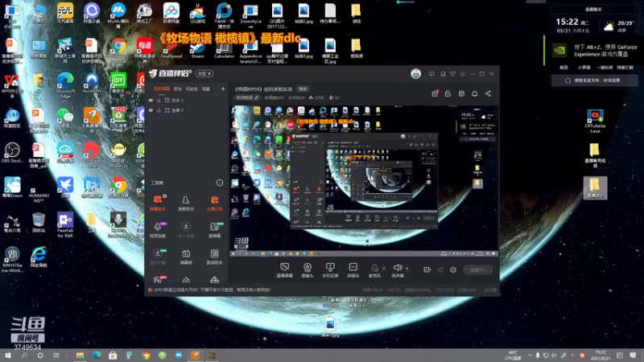Toggle preview eye icon in bottom bar
Screen dimensions: 644x362
(x=440, y=269)
